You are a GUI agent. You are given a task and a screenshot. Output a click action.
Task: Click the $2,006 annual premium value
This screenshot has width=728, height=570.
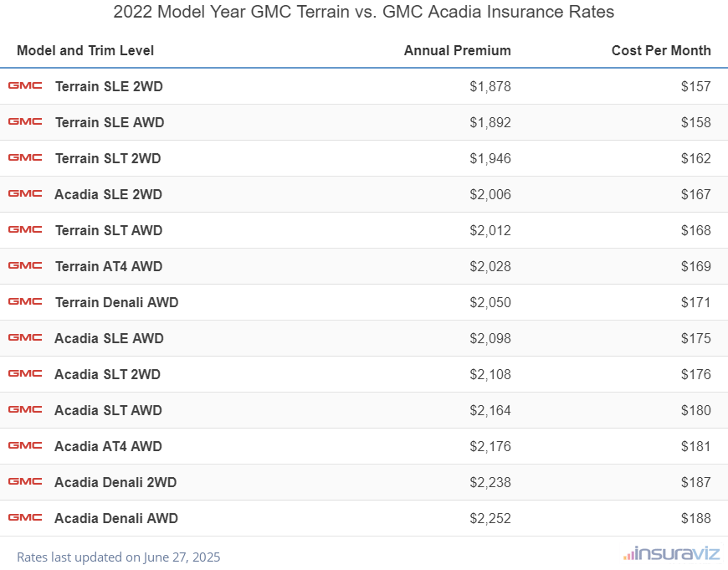(490, 194)
